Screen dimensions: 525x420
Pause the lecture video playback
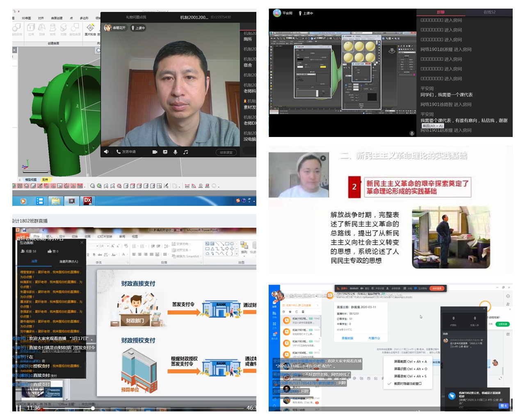click(19, 408)
